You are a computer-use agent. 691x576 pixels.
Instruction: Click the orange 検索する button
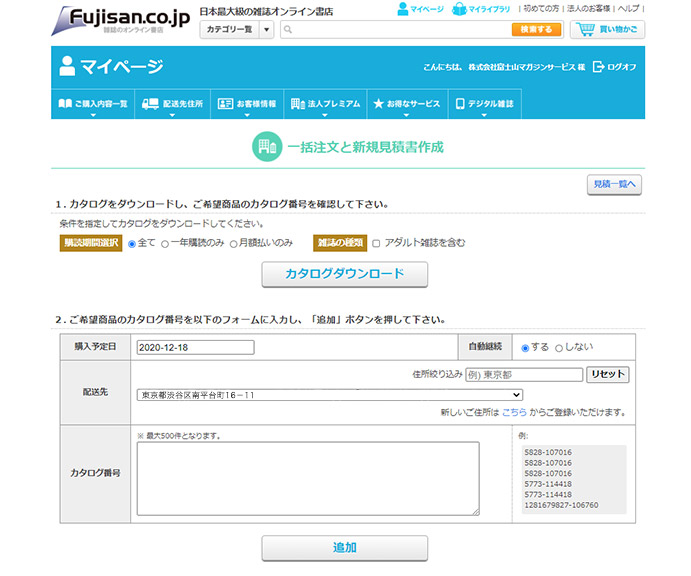(536, 30)
